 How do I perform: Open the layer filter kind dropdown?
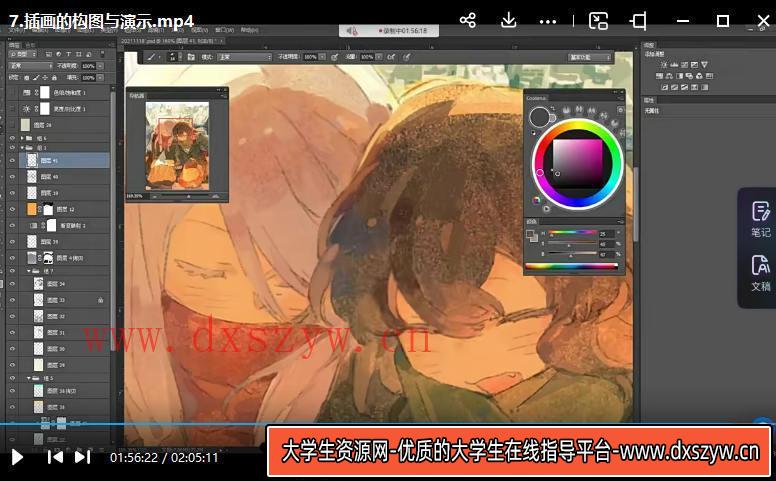[22, 54]
